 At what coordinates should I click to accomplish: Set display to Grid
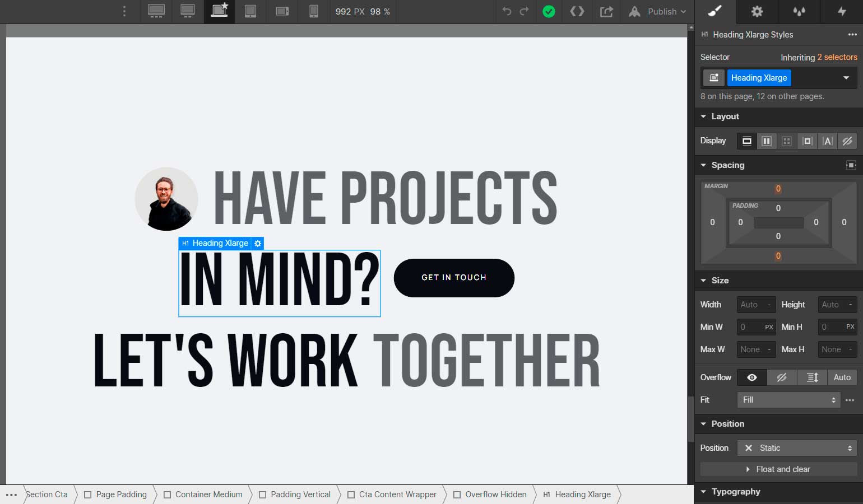point(786,141)
